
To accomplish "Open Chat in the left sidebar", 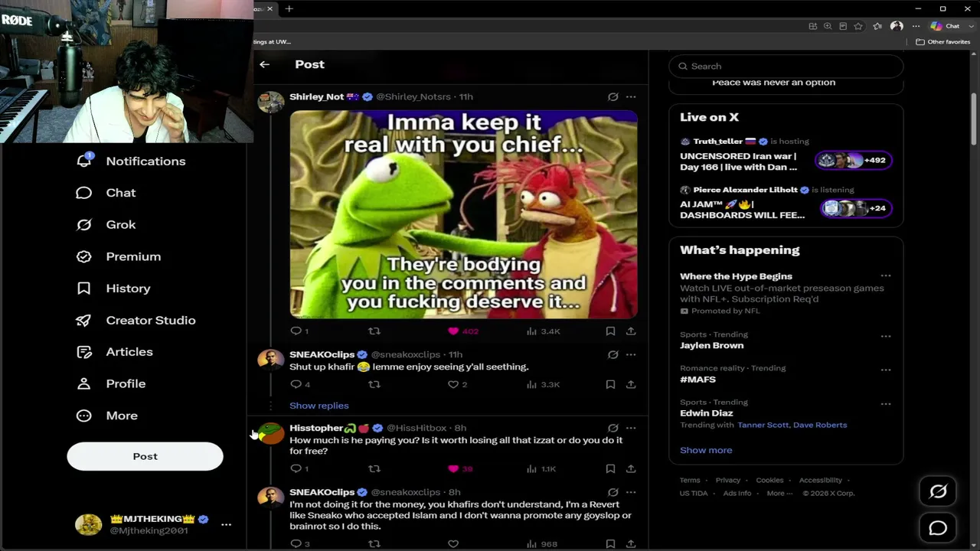I will [x=106, y=193].
